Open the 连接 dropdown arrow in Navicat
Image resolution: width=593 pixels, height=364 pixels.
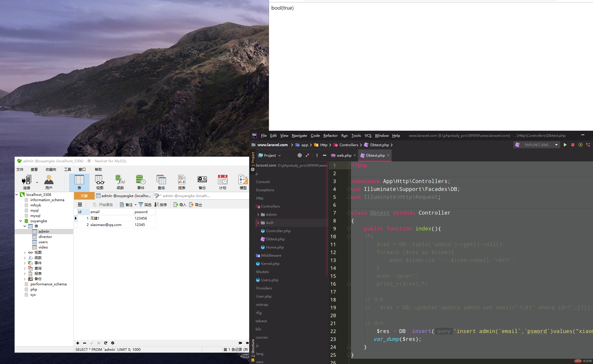(37, 182)
